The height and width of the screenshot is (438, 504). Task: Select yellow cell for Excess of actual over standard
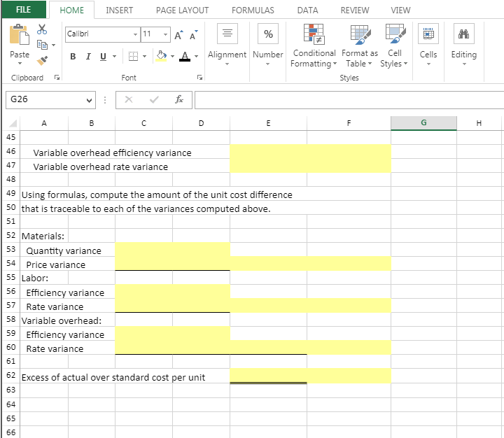(x=268, y=376)
